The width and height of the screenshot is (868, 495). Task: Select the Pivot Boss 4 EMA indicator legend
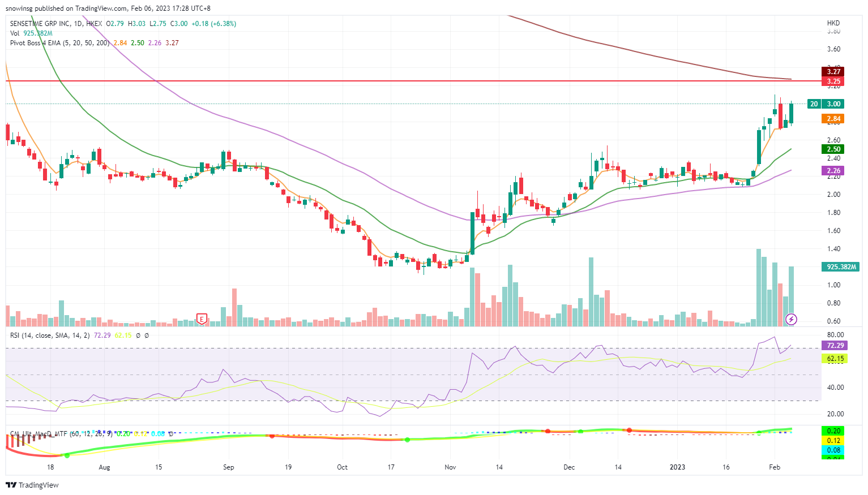tap(60, 43)
